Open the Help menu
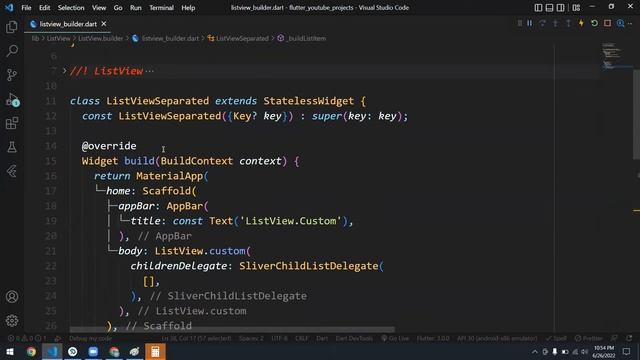This screenshot has width=640, height=360. [x=188, y=7]
